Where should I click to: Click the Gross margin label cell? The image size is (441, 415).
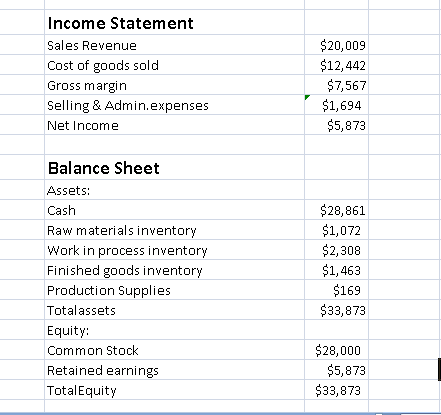coord(174,85)
